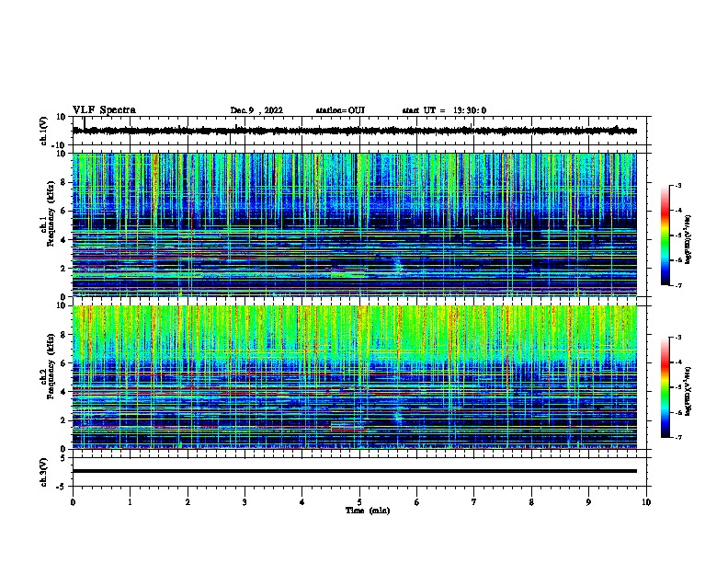Click the 'ch.1(V)' waveform axis label

pyautogui.click(x=44, y=131)
